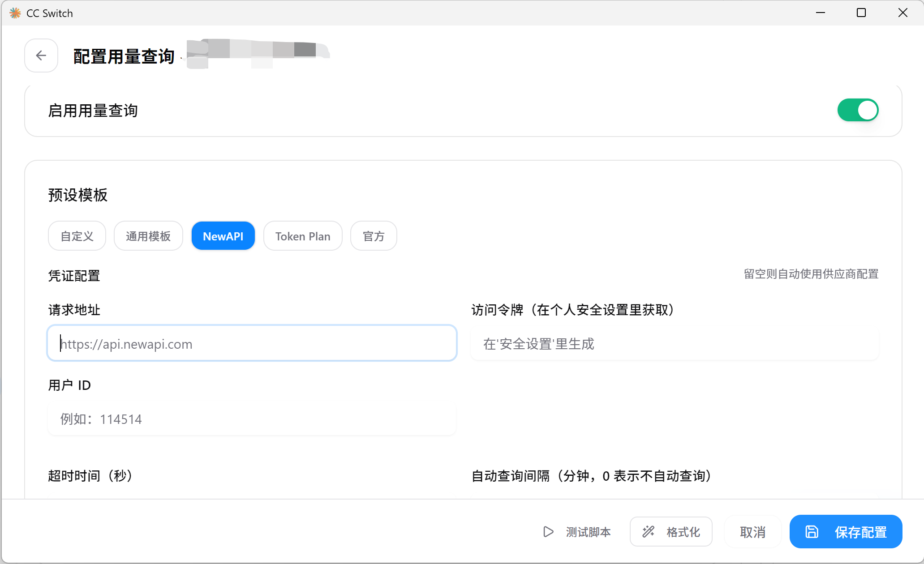
Task: Select the NewAPI preset template
Action: [x=223, y=236]
